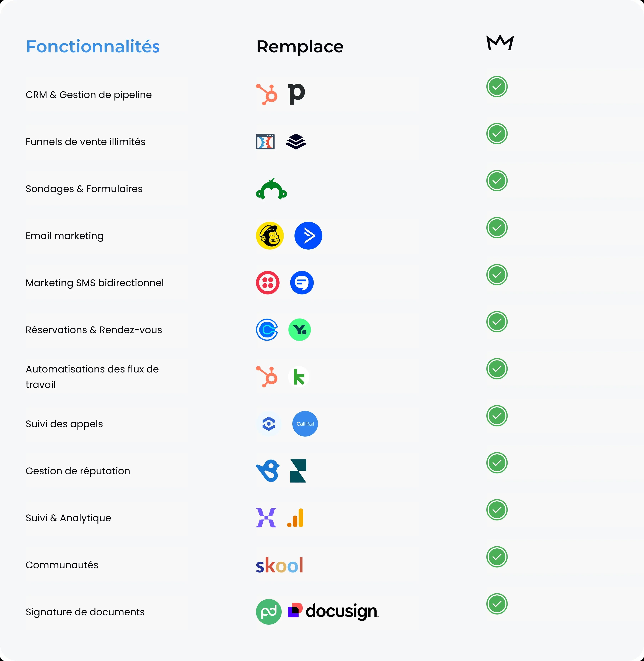Click the green checkmark for Communautés row
Screen dimensions: 644x661
(x=497, y=557)
